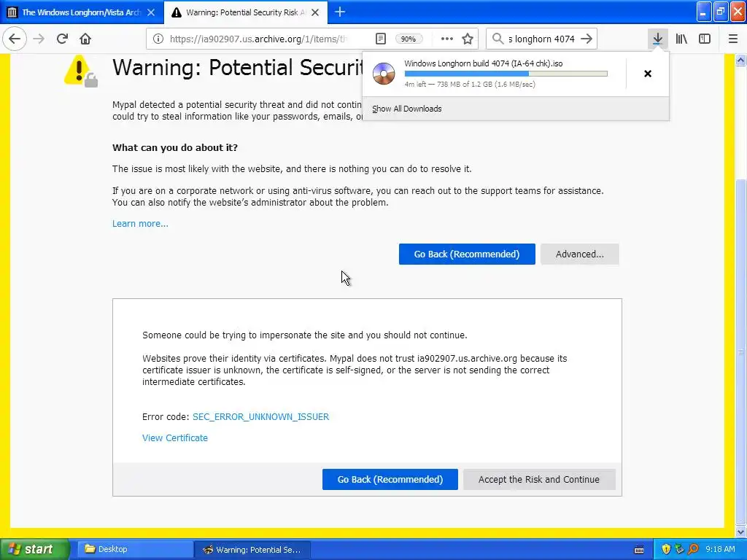Bookmark this page with the star
The image size is (747, 560).
tap(468, 39)
